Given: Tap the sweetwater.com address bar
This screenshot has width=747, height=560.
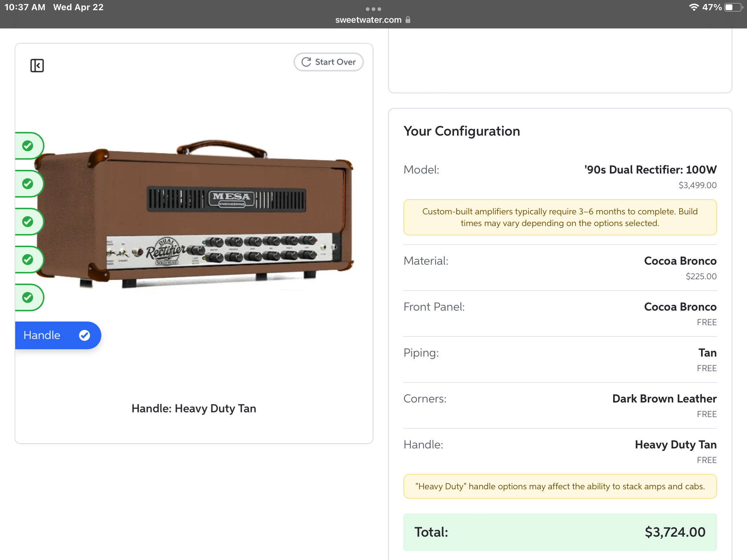Looking at the screenshot, I should pos(368,20).
